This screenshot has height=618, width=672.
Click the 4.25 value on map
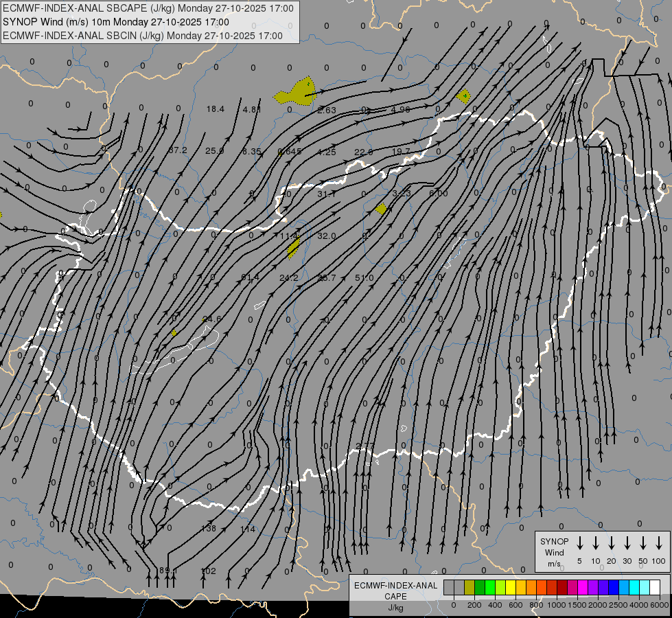click(x=327, y=152)
